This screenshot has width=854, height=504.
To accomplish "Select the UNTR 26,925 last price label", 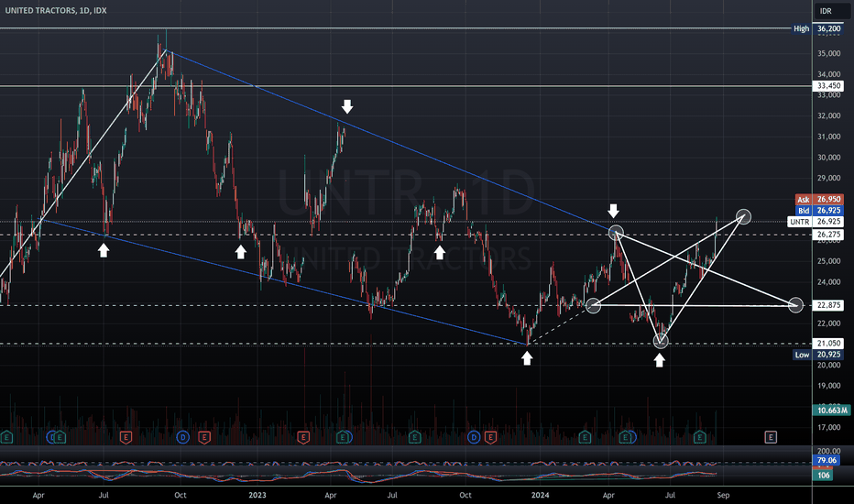I will click(x=816, y=222).
